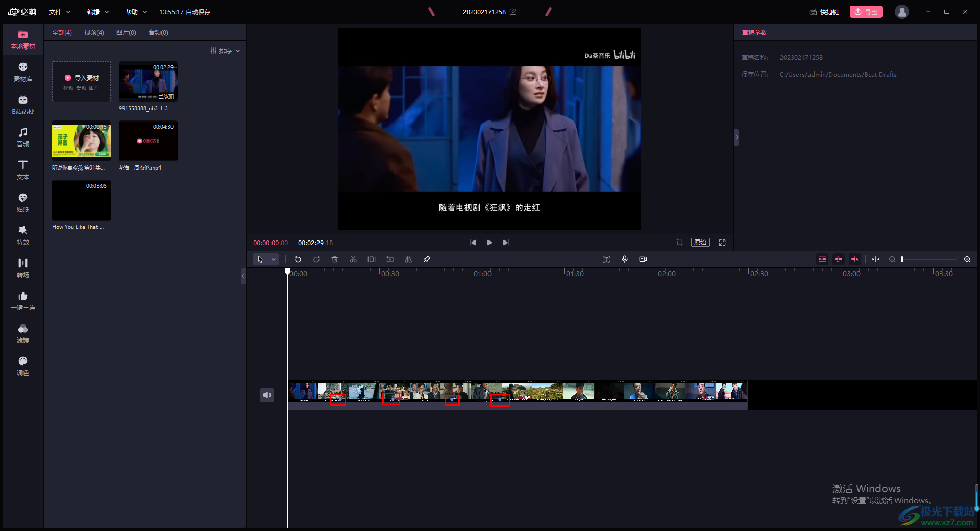The image size is (980, 531).
Task: Open the 编辑 menu
Action: tap(98, 12)
